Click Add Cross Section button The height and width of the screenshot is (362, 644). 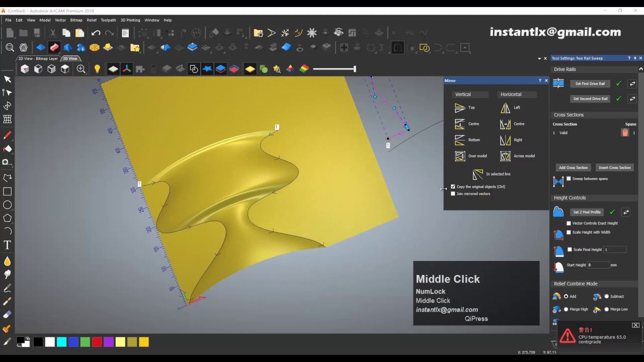click(x=573, y=167)
